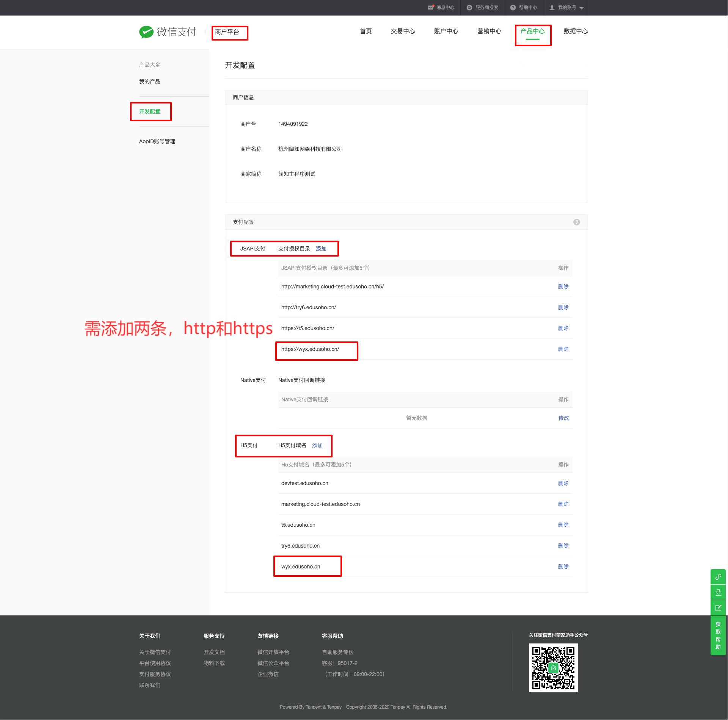Click the green edit icon on floating sidebar
The image size is (728, 720).
(718, 608)
